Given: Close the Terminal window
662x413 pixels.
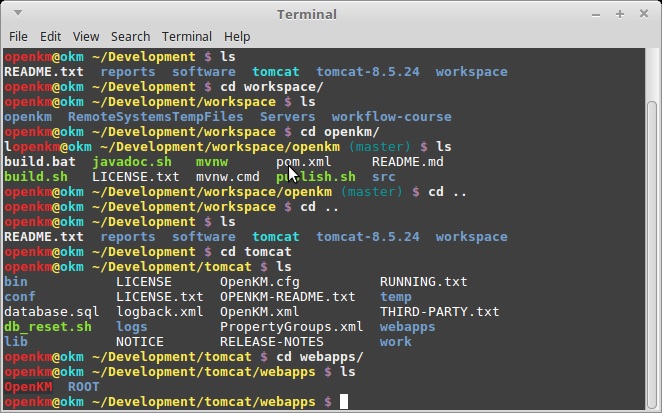Looking at the screenshot, I should (x=644, y=13).
